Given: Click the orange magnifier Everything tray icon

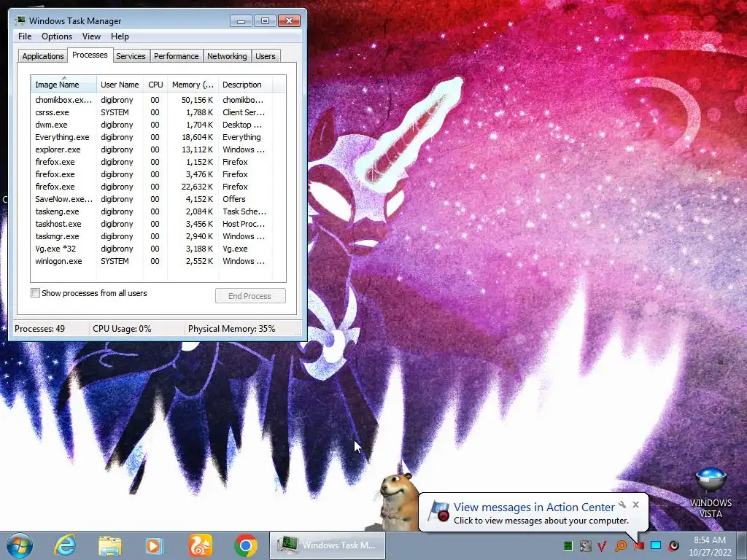Looking at the screenshot, I should point(621,545).
